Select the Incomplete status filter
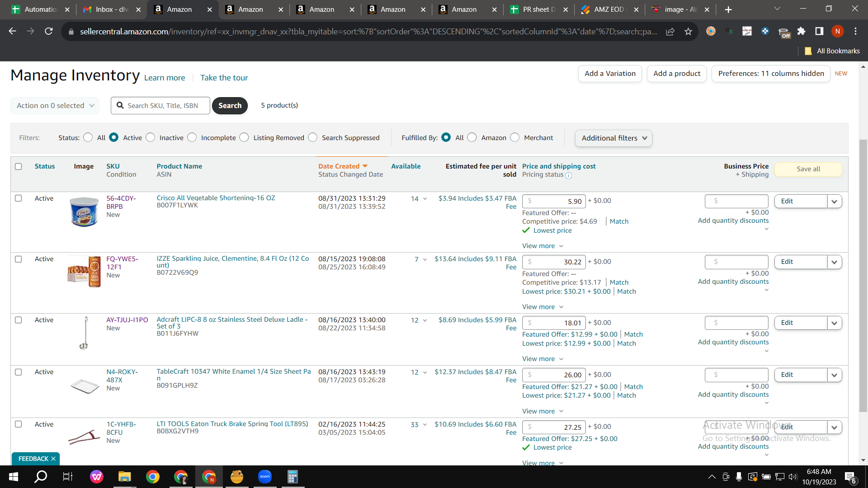Screen dimensions: 868x488 [192, 137]
